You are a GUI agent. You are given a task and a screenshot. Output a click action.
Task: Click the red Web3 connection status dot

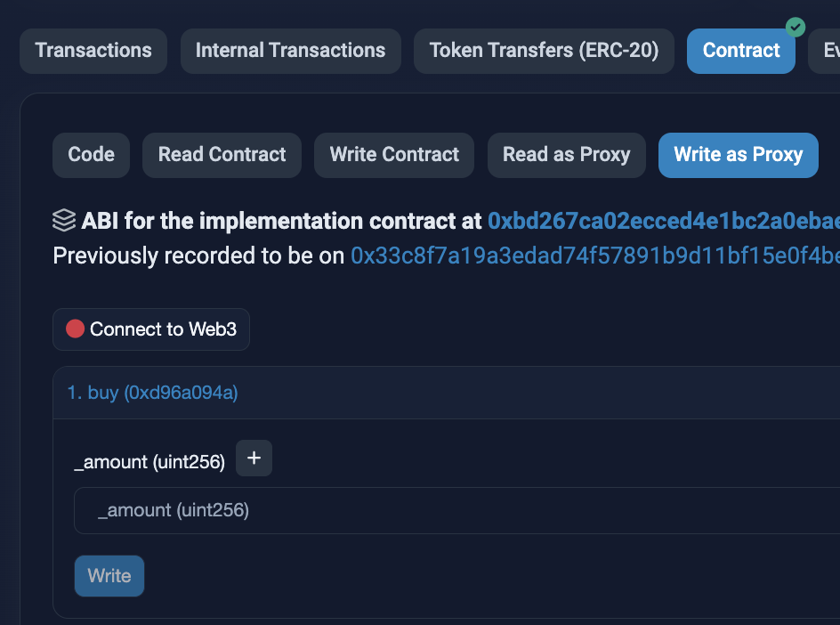[x=75, y=329]
